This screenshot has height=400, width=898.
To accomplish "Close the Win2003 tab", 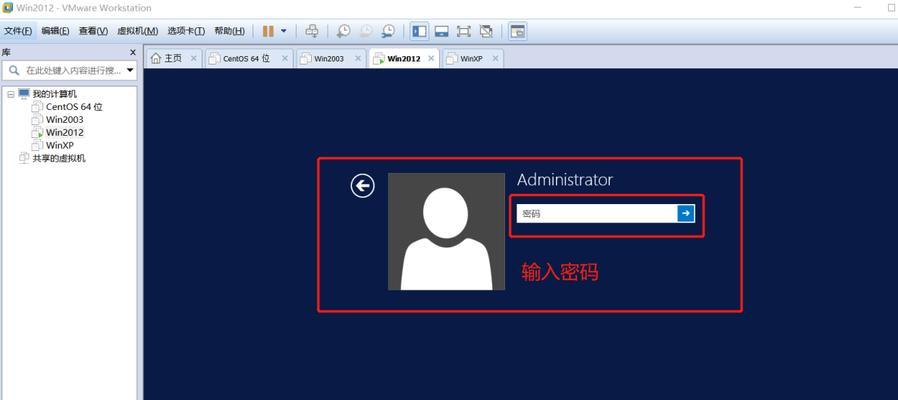I will click(x=357, y=58).
